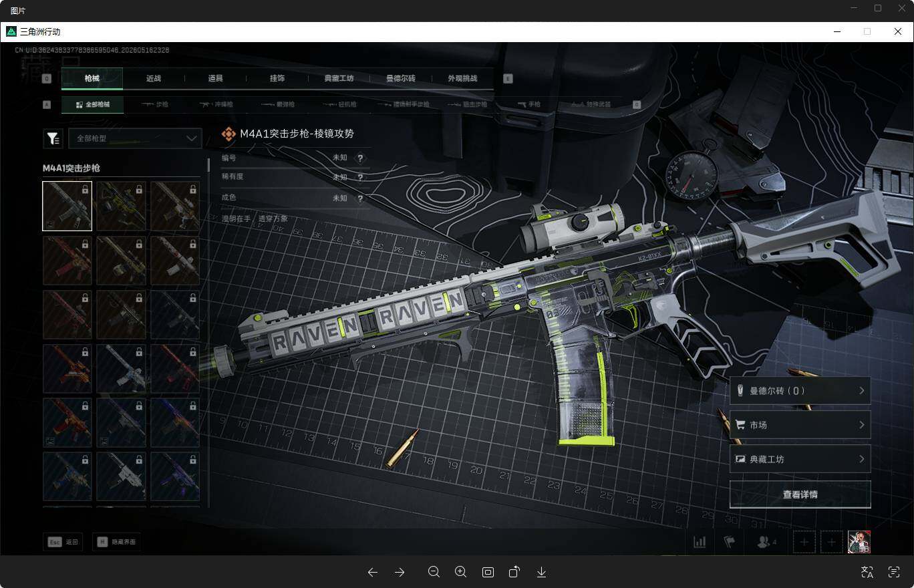The image size is (914, 588).
Task: Show 全部枪械 category
Action: point(92,104)
